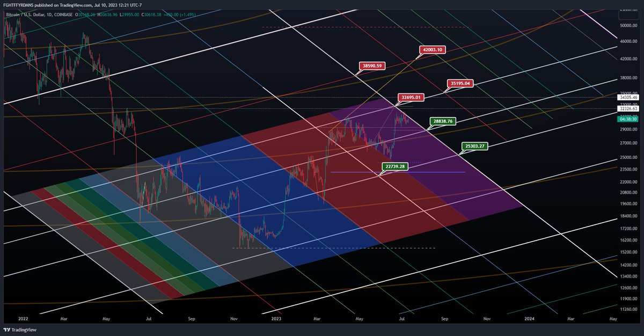Viewport: 644px width, 336px height.
Task: Click the 18400.00 price axis value
Action: [x=627, y=216]
